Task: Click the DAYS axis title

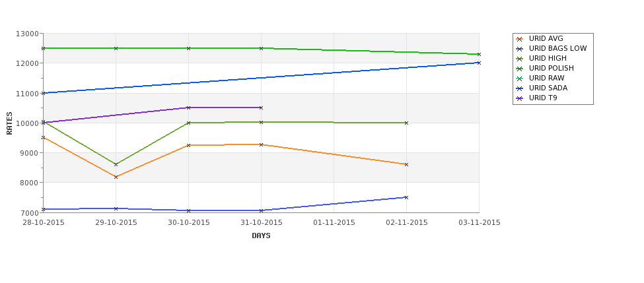Action: coord(261,236)
